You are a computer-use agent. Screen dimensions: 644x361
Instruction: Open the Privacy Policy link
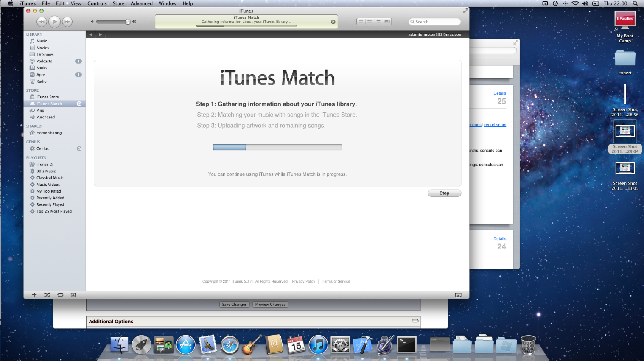(x=303, y=281)
